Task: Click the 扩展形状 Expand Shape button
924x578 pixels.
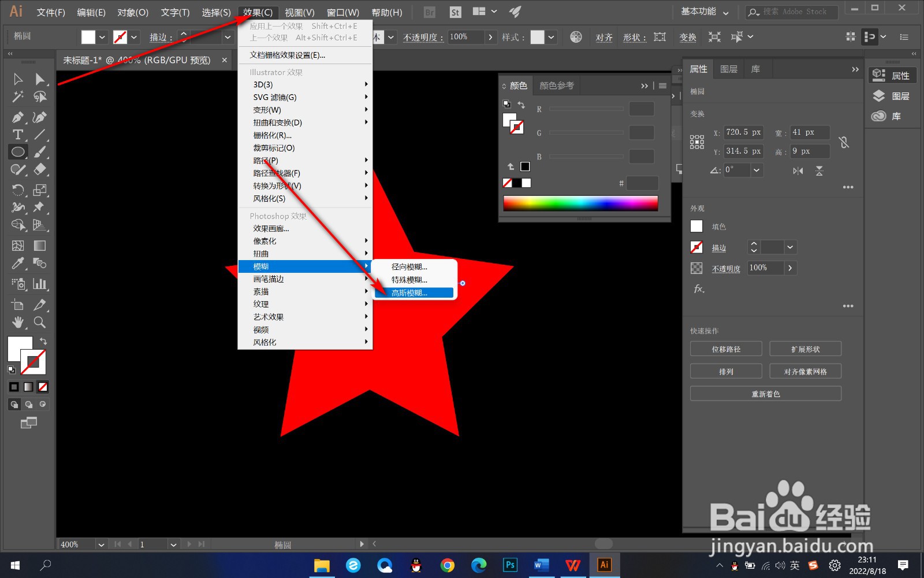Action: (x=806, y=349)
